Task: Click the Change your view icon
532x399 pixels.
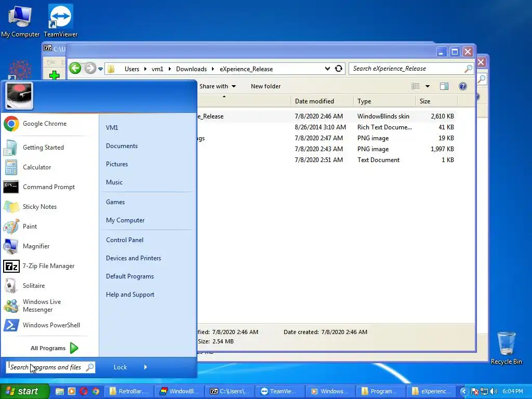Action: point(415,86)
